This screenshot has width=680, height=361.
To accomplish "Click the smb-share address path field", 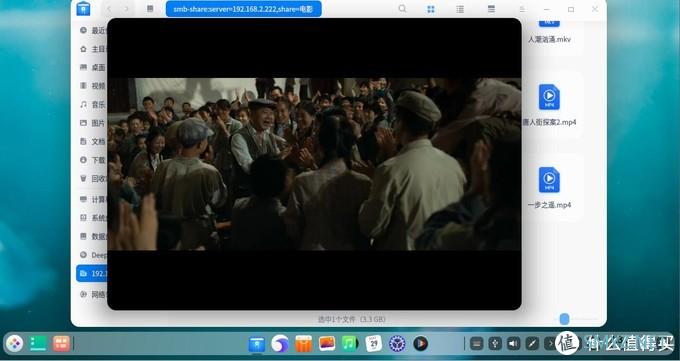I will (x=244, y=9).
